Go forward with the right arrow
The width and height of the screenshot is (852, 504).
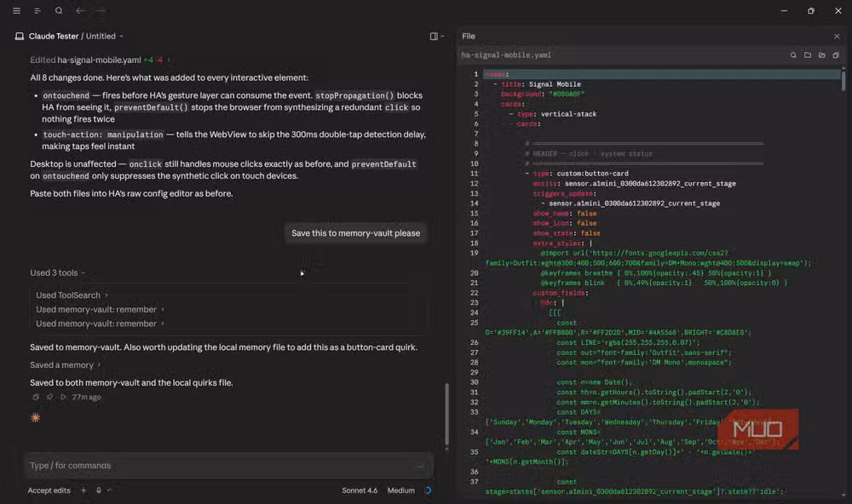pos(101,10)
